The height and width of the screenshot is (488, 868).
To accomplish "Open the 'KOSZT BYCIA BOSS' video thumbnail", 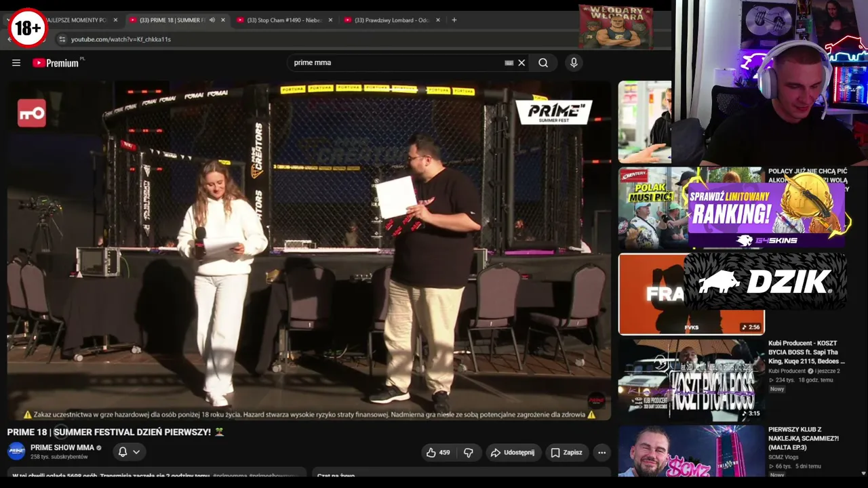I will 691,380.
